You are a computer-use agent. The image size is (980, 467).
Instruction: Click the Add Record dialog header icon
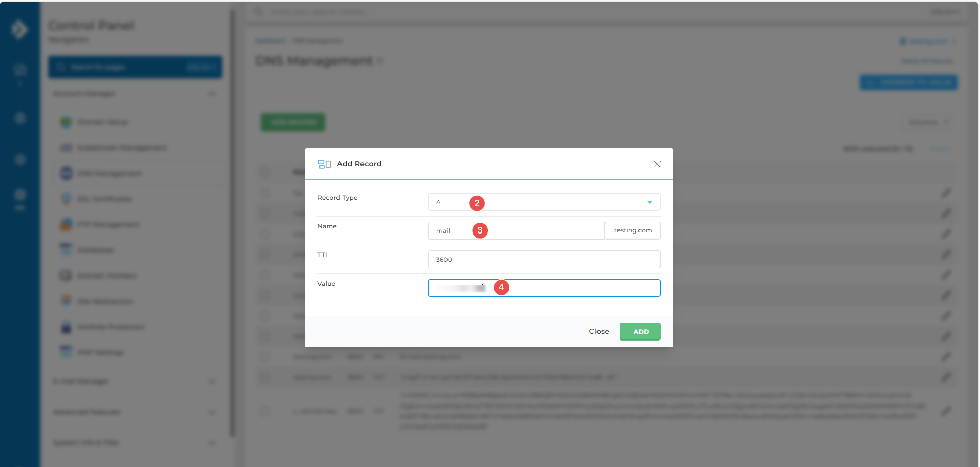point(325,164)
